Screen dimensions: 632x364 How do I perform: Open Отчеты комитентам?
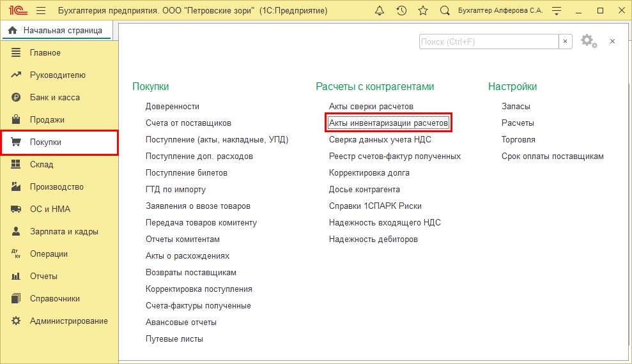[183, 239]
